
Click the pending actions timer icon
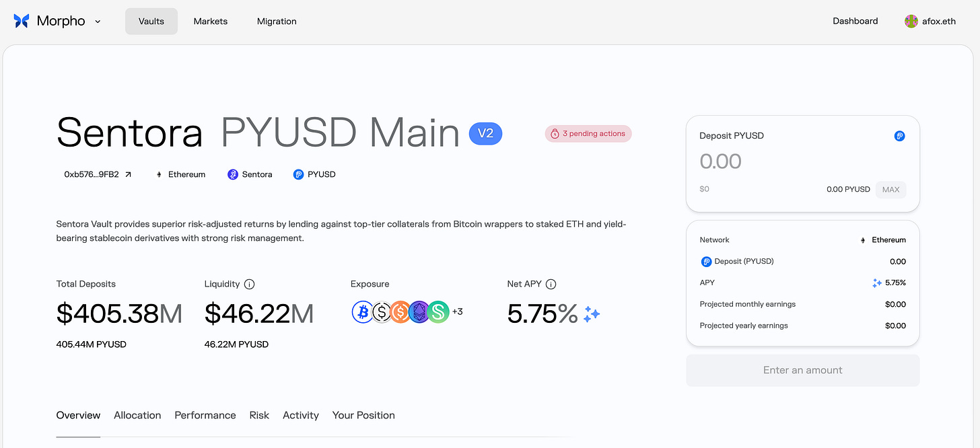pos(555,134)
